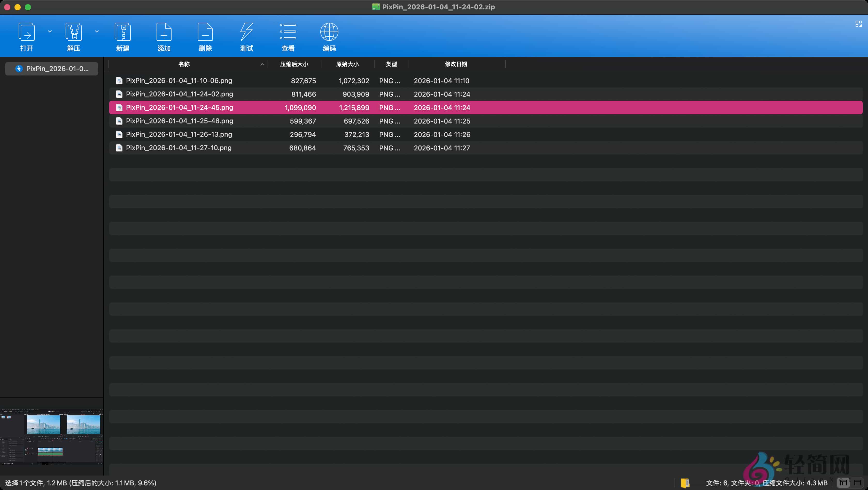The width and height of the screenshot is (868, 490).
Task: Click grid customize icon at toolbar right
Action: pyautogui.click(x=858, y=24)
